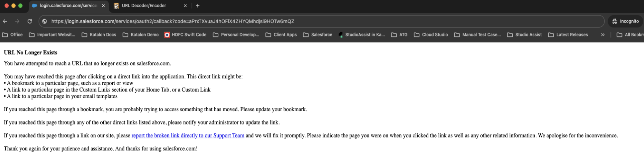Click the address bar URL field
Image resolution: width=644 pixels, height=158 pixels.
[x=299, y=21]
